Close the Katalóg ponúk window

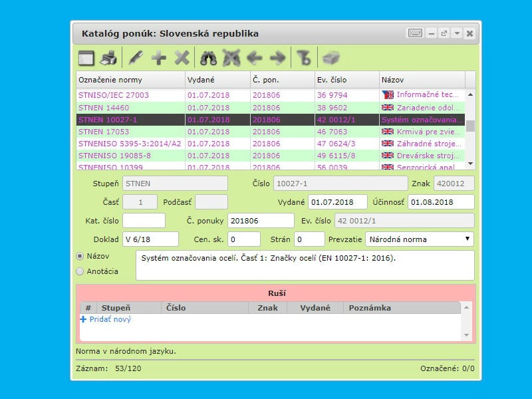pos(469,33)
